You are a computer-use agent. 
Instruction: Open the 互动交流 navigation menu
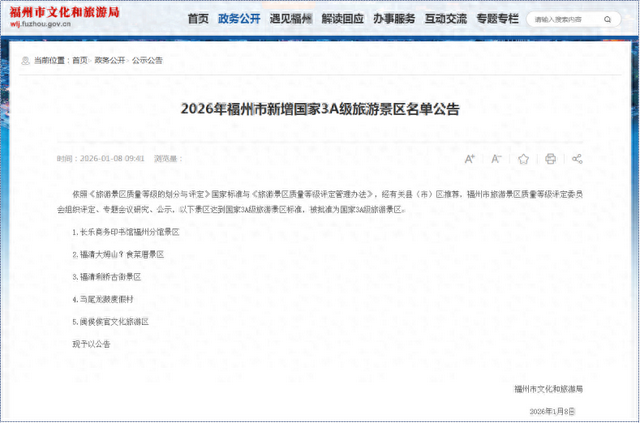(446, 19)
